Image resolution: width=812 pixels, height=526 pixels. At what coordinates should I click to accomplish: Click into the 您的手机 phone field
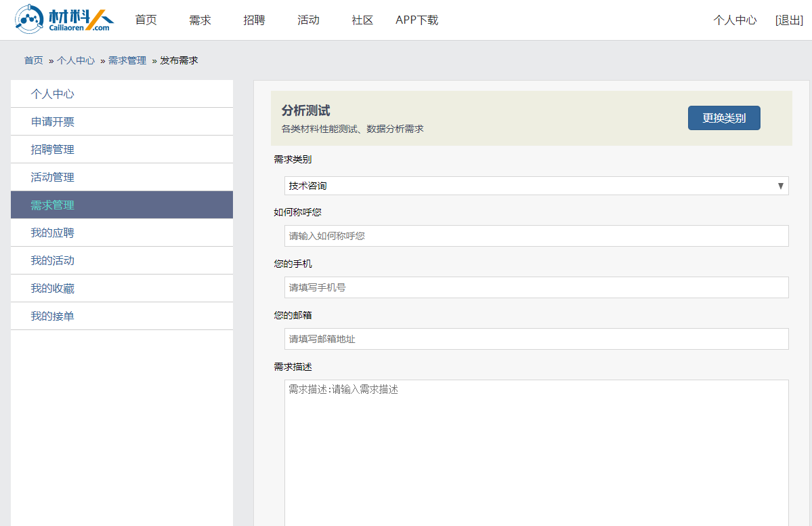tap(536, 287)
